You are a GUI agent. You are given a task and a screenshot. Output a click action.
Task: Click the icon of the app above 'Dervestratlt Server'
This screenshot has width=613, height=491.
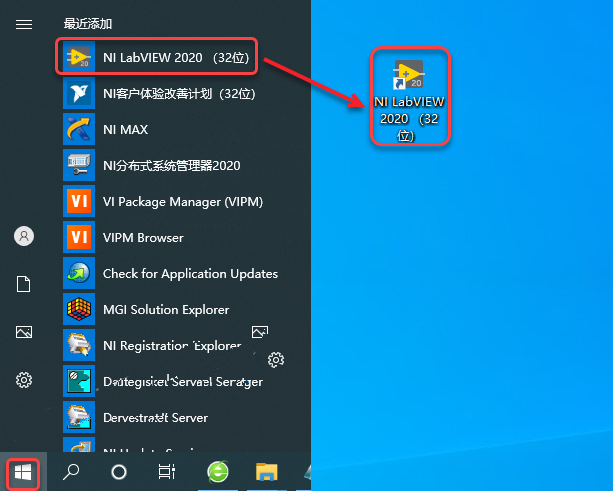(79, 381)
